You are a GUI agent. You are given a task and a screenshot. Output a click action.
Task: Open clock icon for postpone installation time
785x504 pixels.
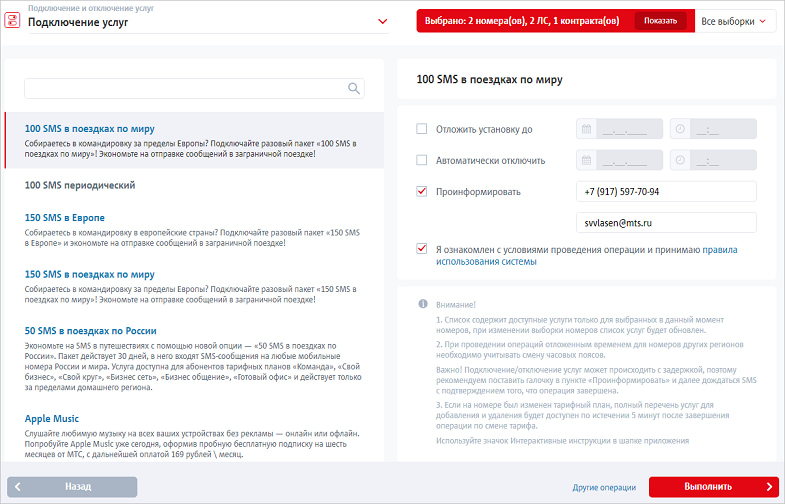680,129
